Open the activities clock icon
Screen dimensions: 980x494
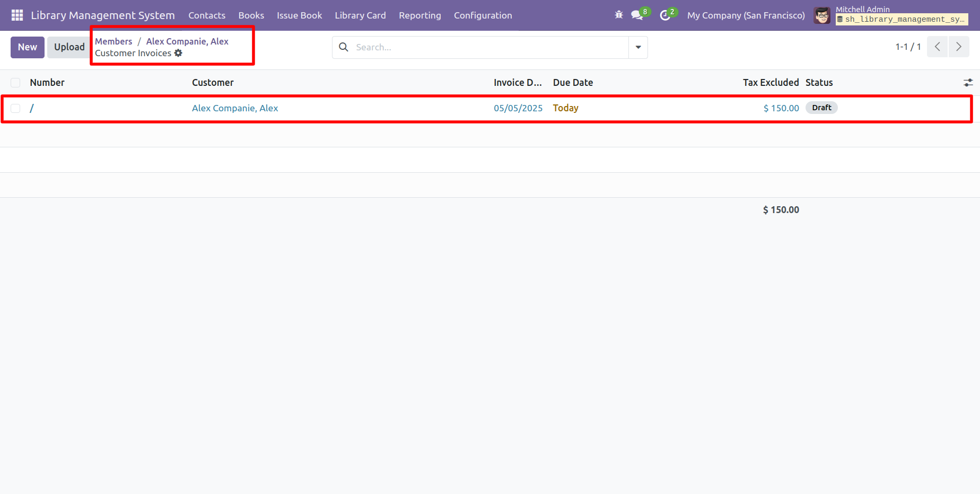[x=665, y=15]
